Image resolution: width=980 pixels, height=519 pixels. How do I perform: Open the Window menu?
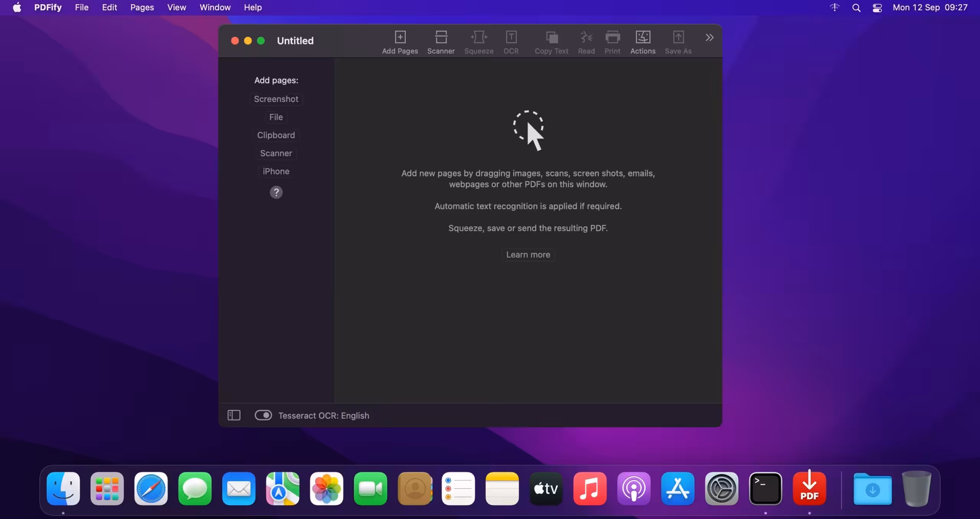pyautogui.click(x=215, y=7)
